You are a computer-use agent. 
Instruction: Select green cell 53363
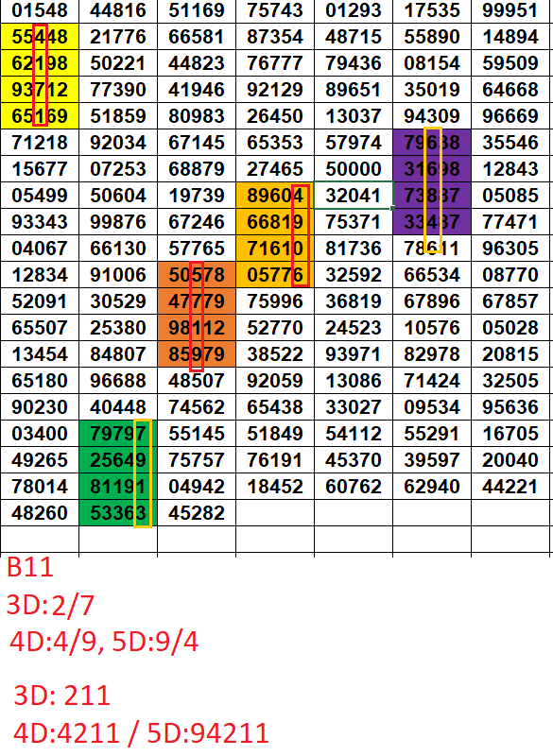pyautogui.click(x=118, y=512)
